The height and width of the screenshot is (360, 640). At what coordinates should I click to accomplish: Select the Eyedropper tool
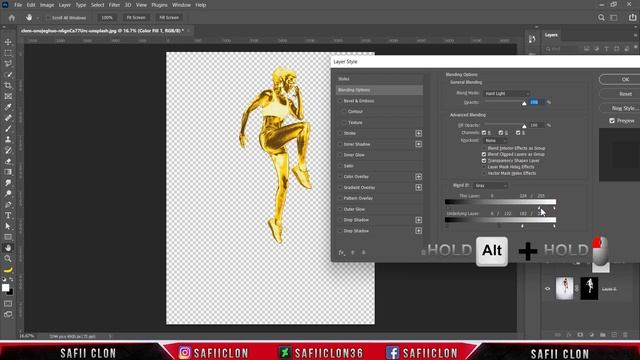(8, 107)
